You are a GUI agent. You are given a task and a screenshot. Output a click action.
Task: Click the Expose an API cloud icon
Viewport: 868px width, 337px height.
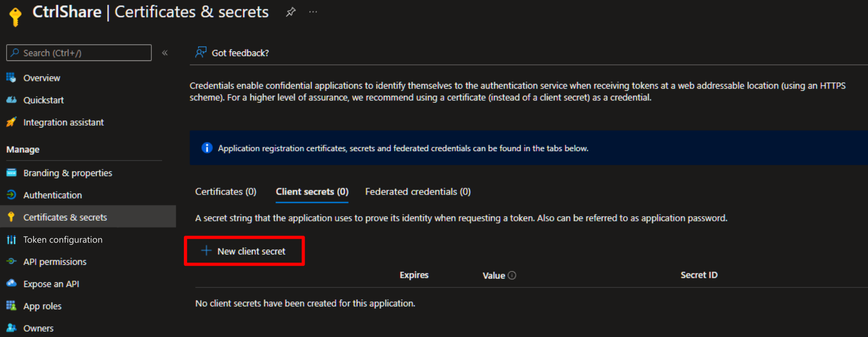pos(11,283)
